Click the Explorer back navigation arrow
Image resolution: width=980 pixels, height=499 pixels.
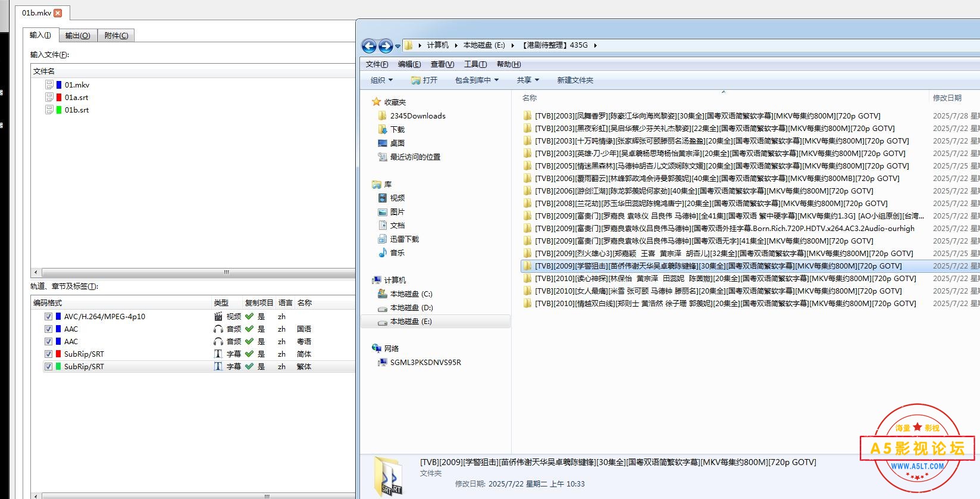point(369,46)
